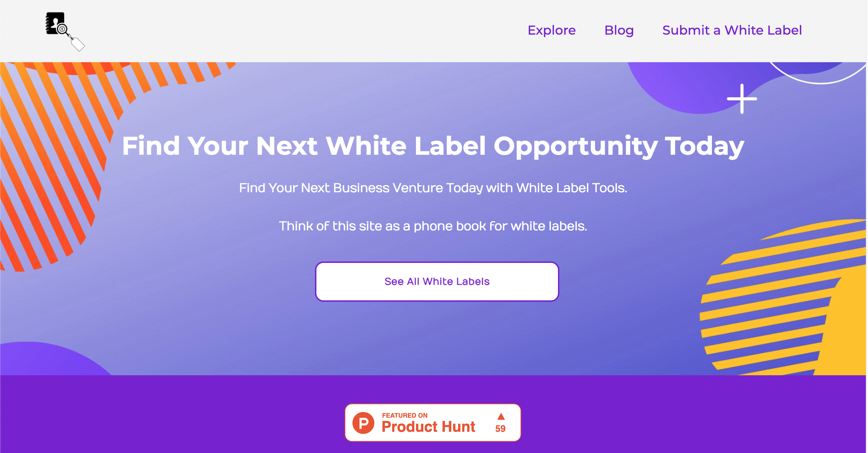The width and height of the screenshot is (868, 453).
Task: Click the price tag on the logo
Action: tap(78, 44)
